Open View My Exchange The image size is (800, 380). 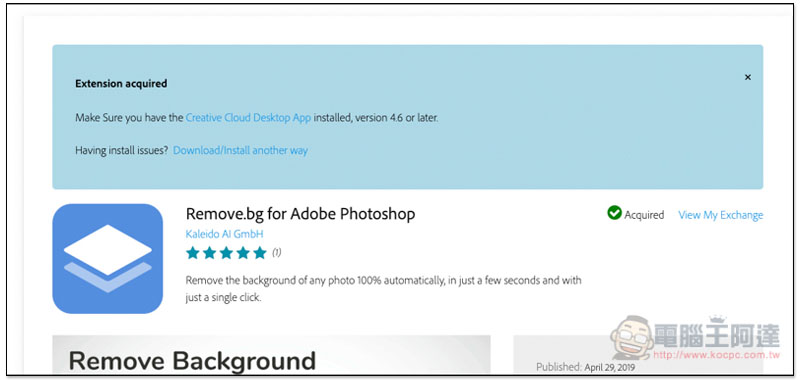tap(720, 215)
